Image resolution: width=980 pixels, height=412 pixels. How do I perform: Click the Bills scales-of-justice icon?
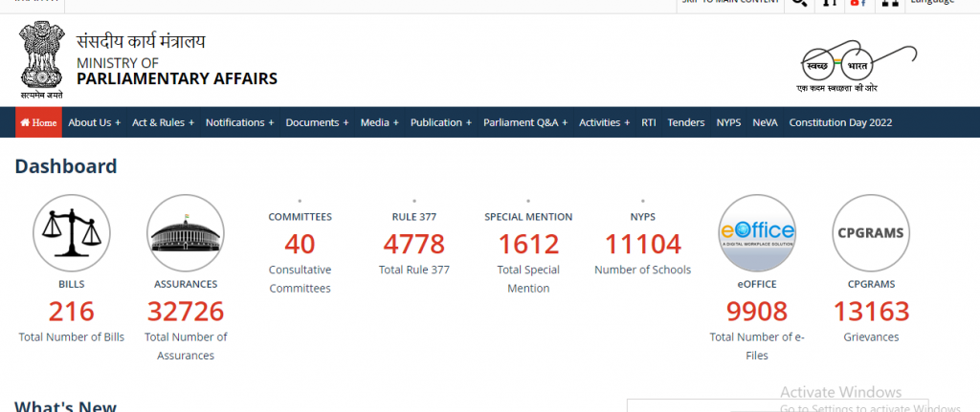[x=72, y=233]
